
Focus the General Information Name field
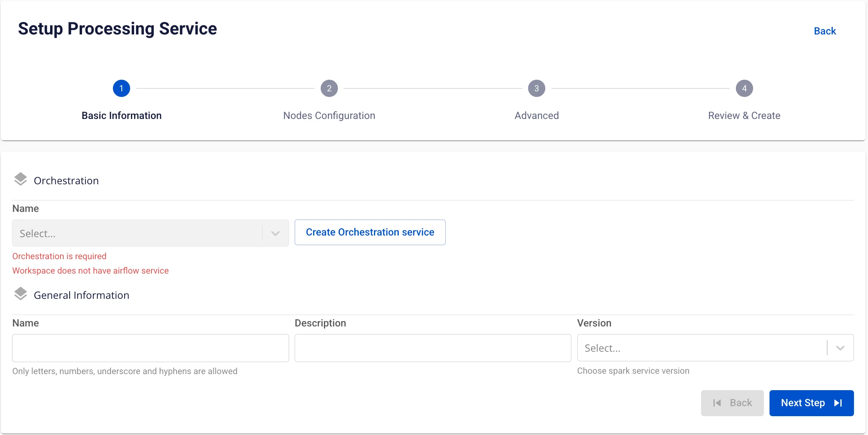coord(151,348)
